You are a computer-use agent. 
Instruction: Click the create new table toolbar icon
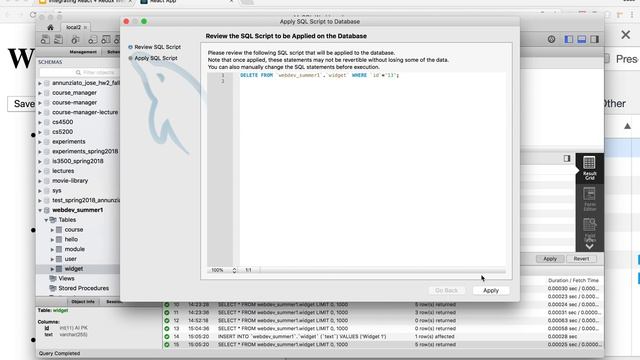(106, 39)
